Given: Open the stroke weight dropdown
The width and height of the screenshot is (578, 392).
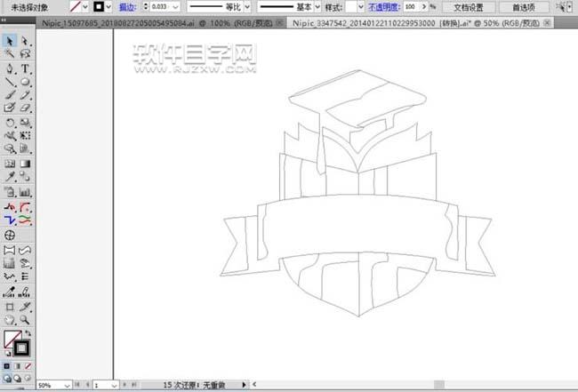Looking at the screenshot, I should [175, 6].
